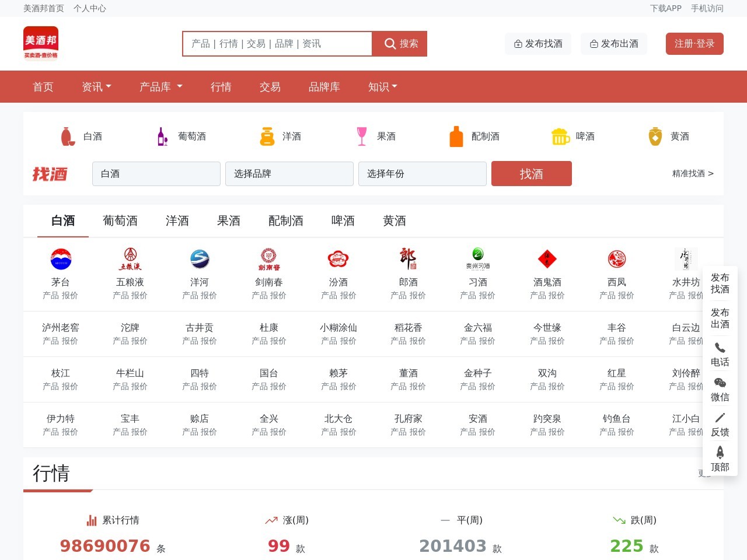
Task: Open the 注册·登录 registration button
Action: [694, 43]
